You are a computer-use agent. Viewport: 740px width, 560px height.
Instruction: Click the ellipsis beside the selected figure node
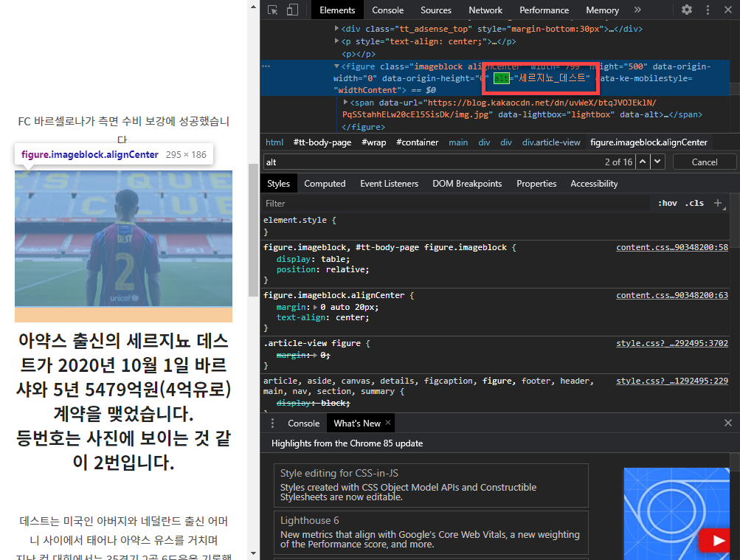coord(266,66)
